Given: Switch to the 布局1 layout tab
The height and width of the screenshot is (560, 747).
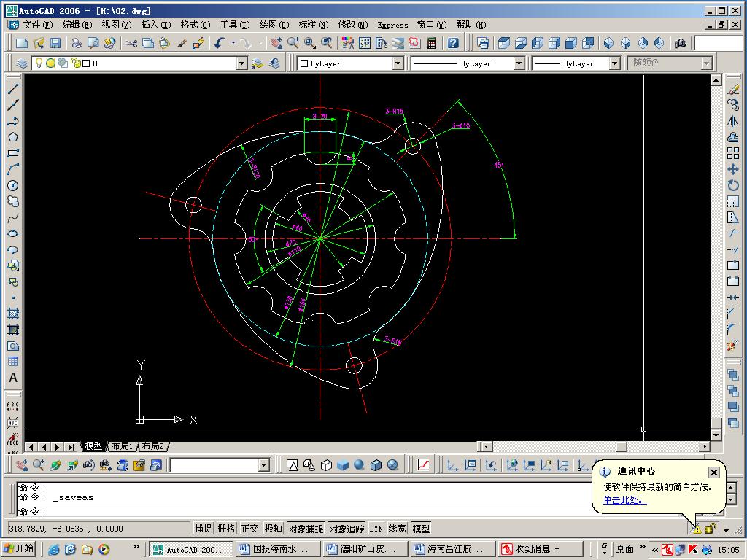Looking at the screenshot, I should pyautogui.click(x=122, y=446).
